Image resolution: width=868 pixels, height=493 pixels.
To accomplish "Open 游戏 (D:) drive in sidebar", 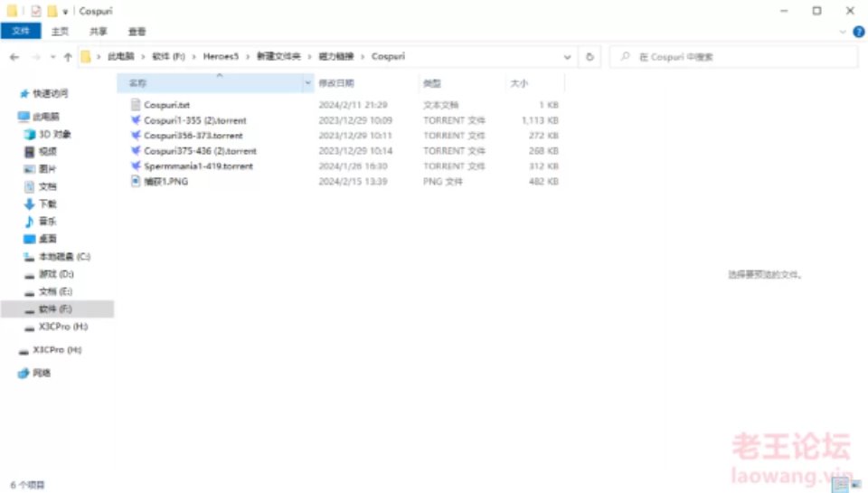I will 56,274.
